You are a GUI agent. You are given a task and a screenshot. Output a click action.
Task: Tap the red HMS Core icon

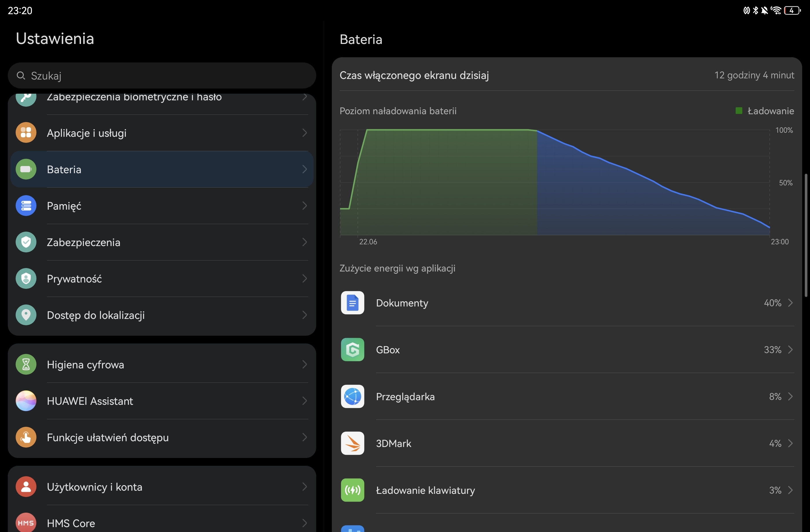26,522
